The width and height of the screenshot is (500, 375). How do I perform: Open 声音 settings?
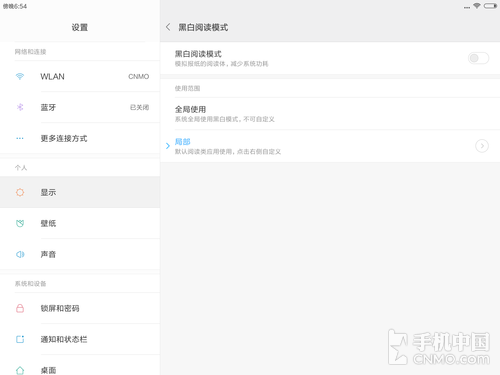coord(80,254)
